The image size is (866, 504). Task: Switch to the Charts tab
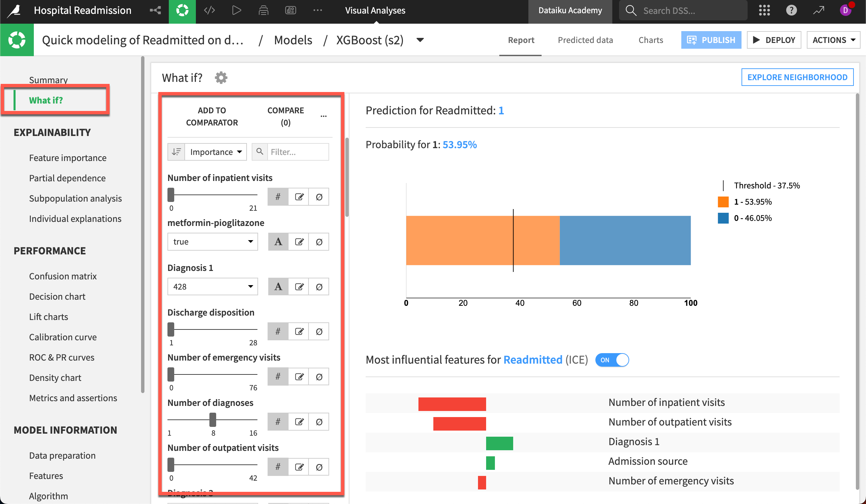pos(651,40)
